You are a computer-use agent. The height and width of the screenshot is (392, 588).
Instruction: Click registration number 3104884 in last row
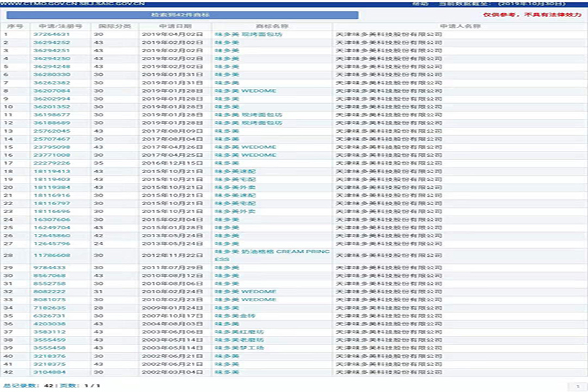pos(50,372)
